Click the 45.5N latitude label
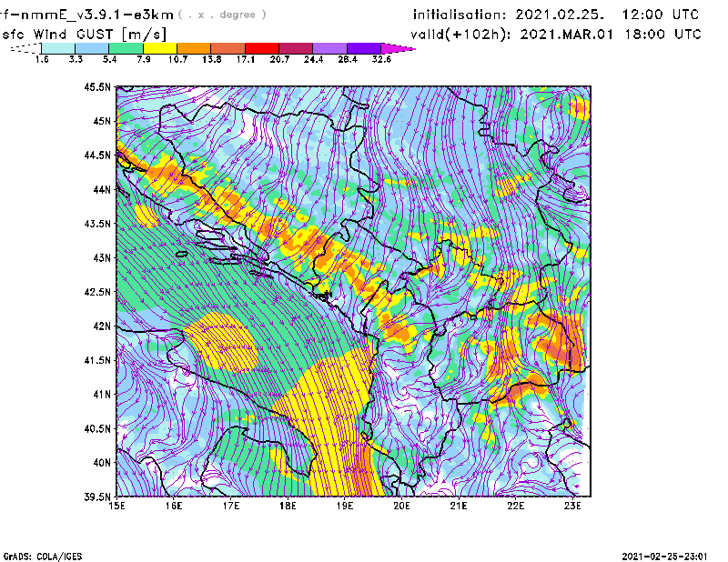 (x=97, y=86)
